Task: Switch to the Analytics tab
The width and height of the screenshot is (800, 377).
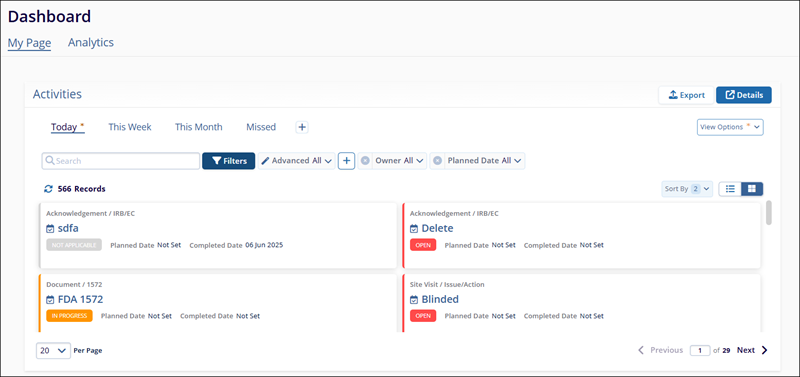Action: 91,42
